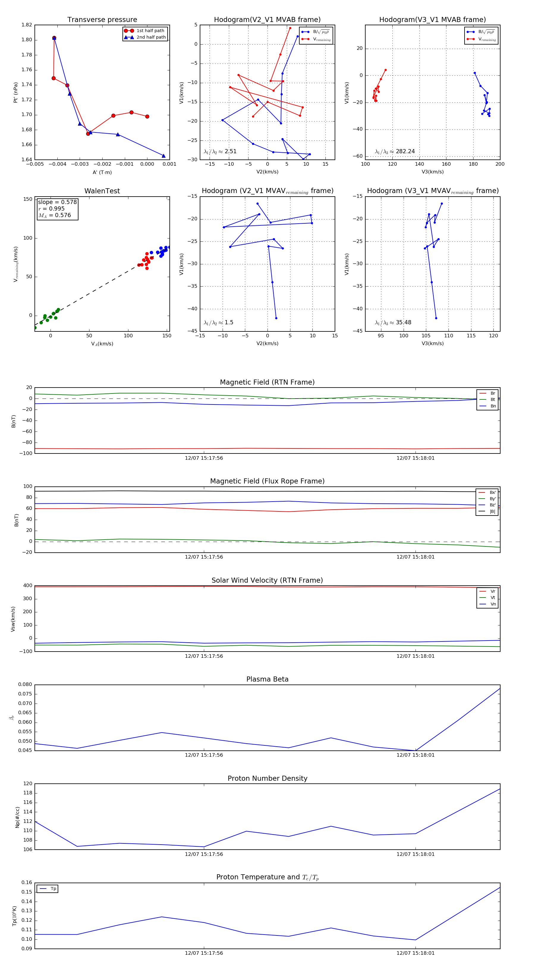Image resolution: width=535 pixels, height=980 pixels.
Task: Click the black |B| line in flux rope plot
Action: pyautogui.click(x=267, y=491)
